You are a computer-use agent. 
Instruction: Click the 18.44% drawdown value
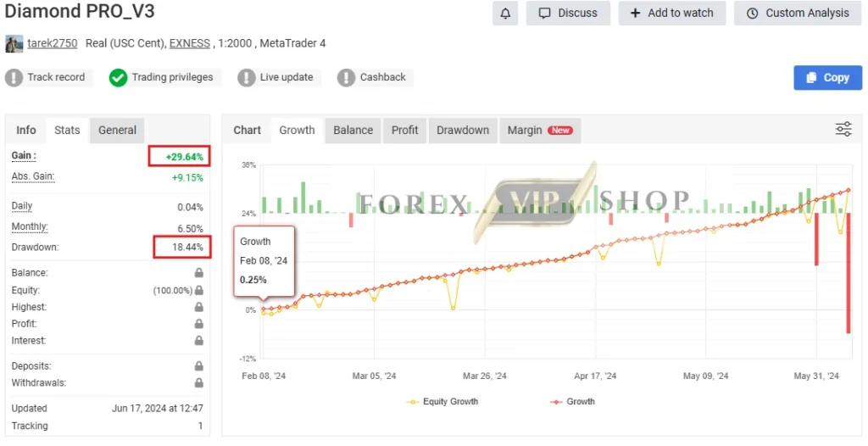pyautogui.click(x=187, y=247)
